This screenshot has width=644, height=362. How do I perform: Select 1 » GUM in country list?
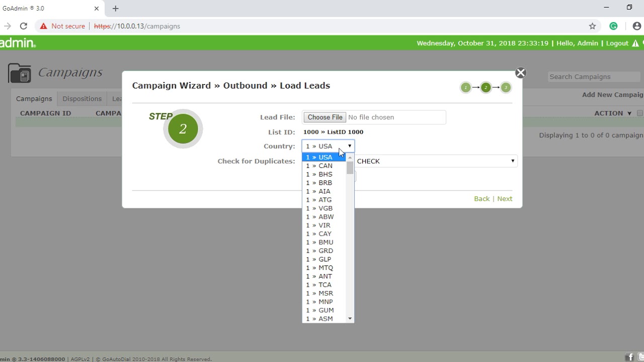[x=324, y=311]
